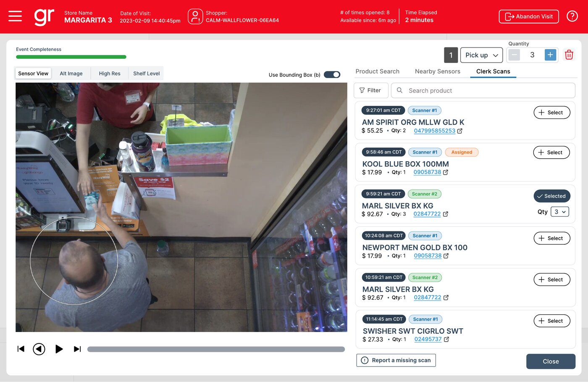Click the search magnifier icon

point(400,90)
